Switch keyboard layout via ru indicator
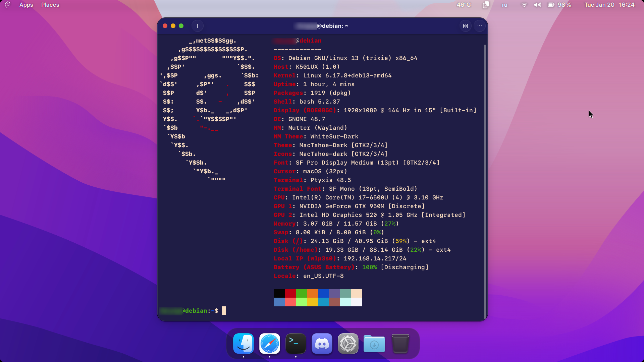This screenshot has height=362, width=644. pyautogui.click(x=504, y=5)
